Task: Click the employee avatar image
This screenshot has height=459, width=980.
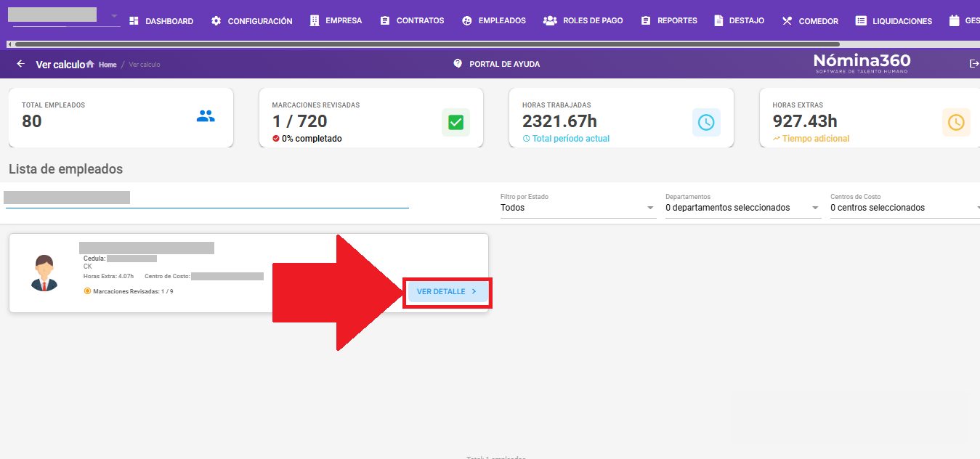Action: 44,272
